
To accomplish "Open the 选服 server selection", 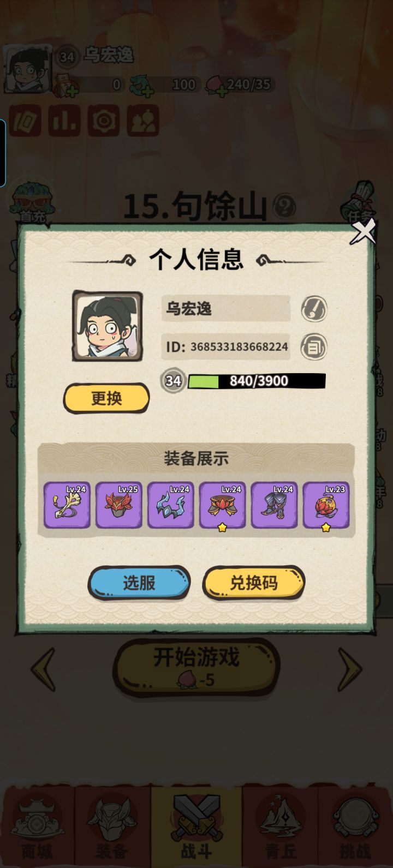I will pyautogui.click(x=139, y=583).
